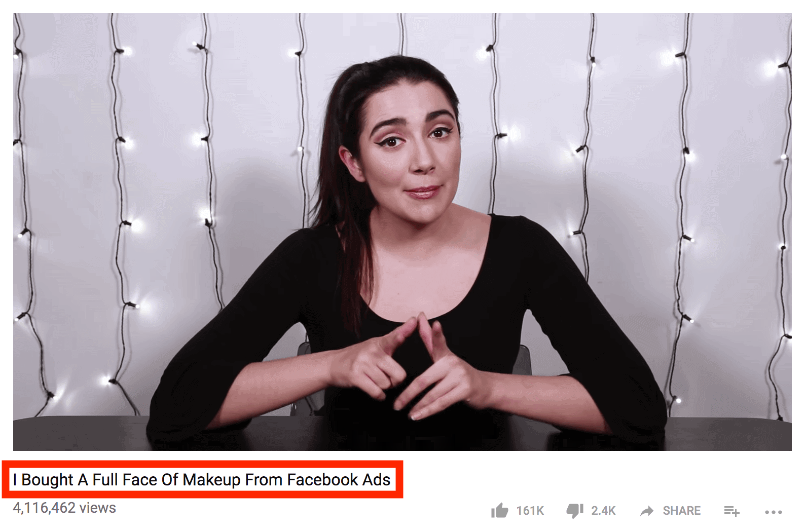Click the add to playlist icon
Screen dimensions: 805x532
coord(731,511)
